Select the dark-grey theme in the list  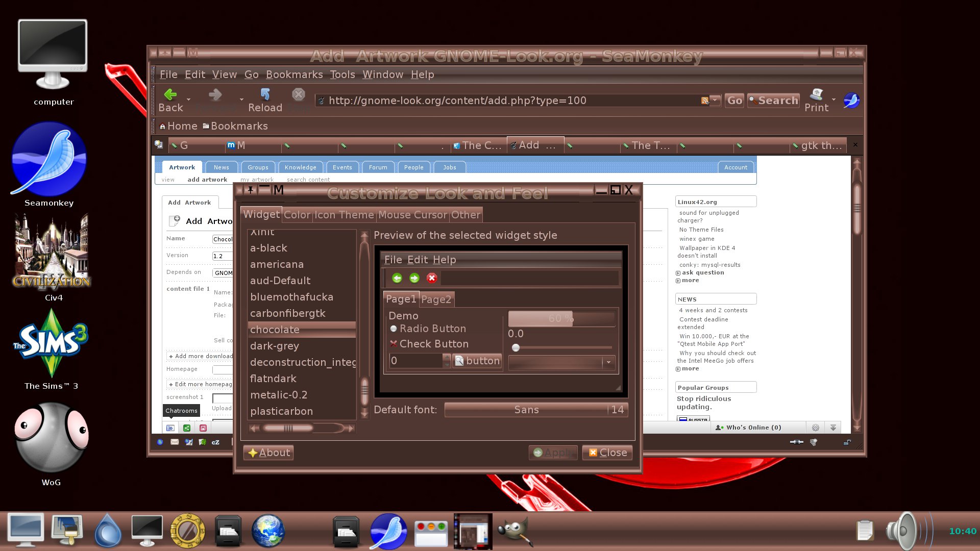tap(302, 346)
